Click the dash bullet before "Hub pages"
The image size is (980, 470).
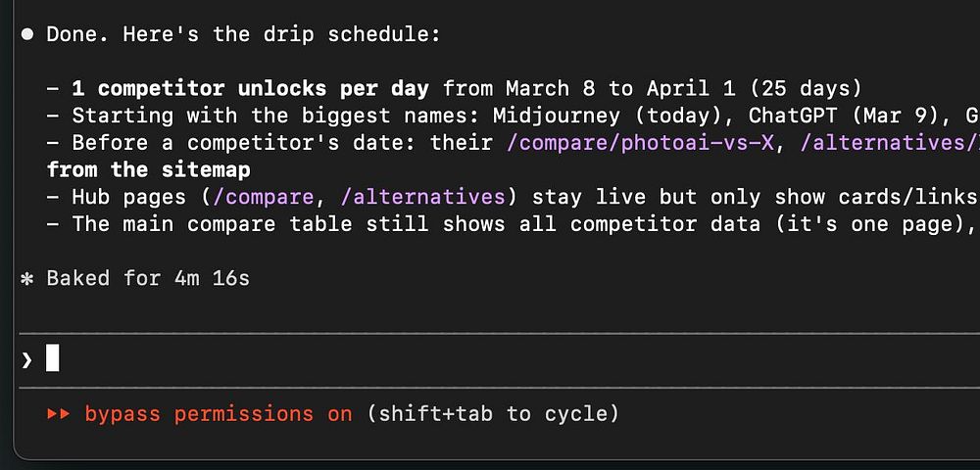coord(53,197)
